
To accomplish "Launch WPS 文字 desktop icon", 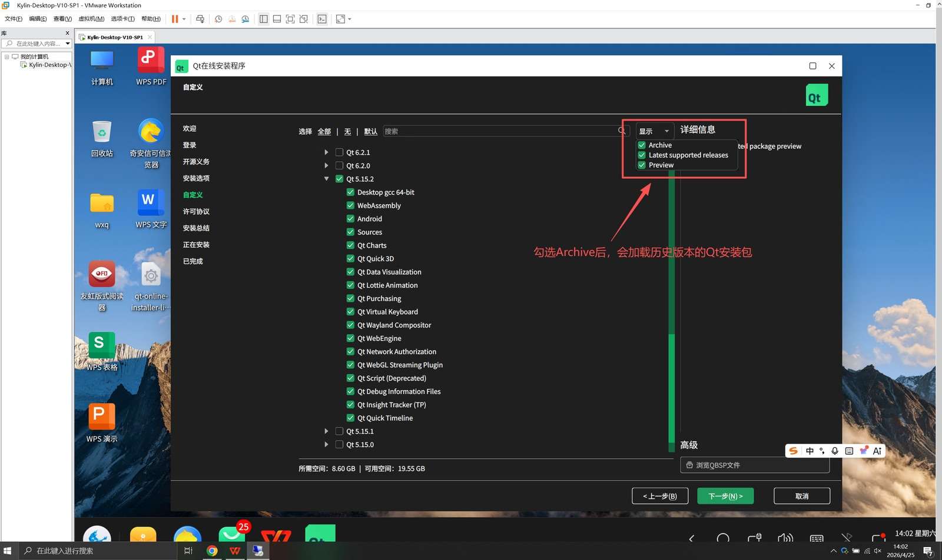I will click(151, 209).
